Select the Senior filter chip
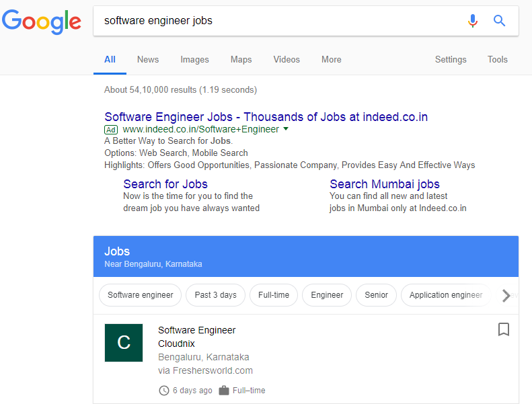The width and height of the screenshot is (532, 404). 376,295
